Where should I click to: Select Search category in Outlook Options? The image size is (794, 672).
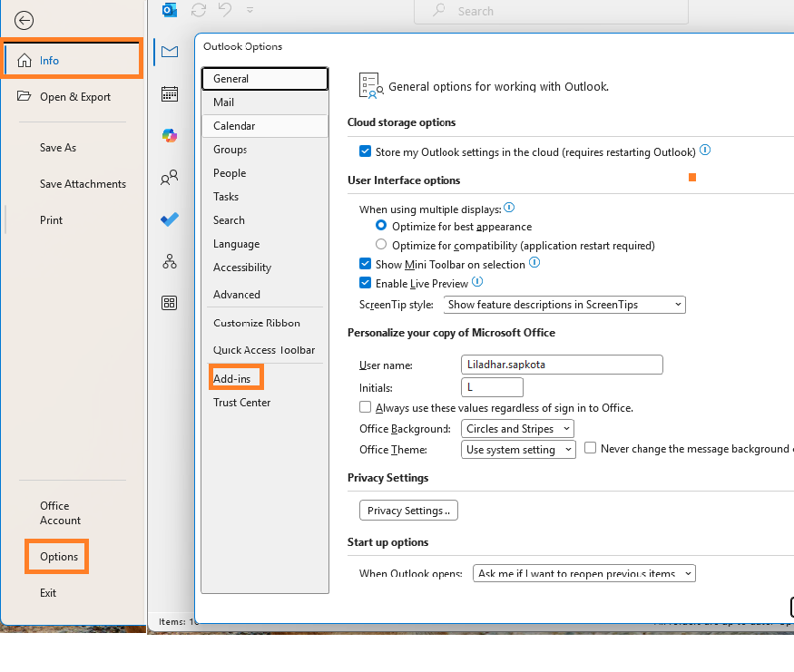(x=265, y=220)
